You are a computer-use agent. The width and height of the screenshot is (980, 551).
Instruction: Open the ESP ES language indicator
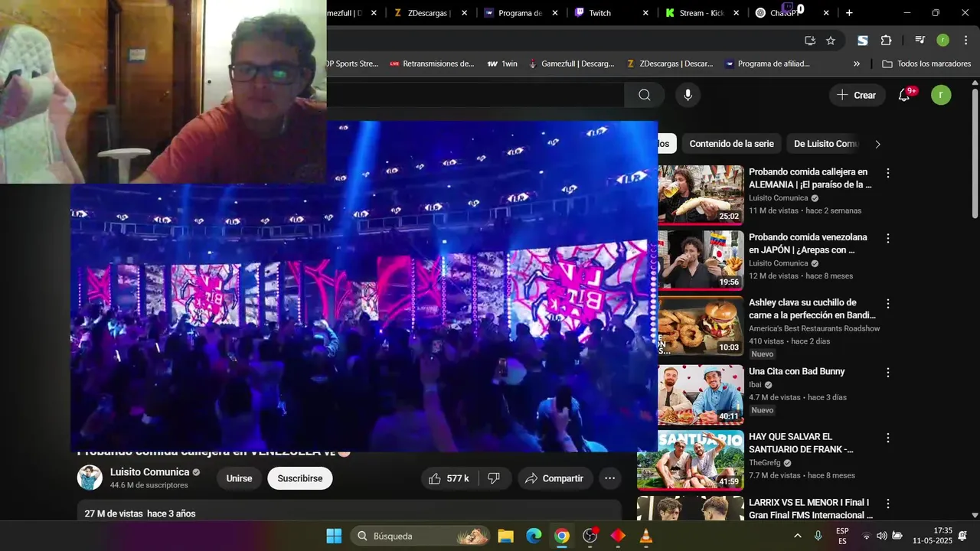(842, 536)
